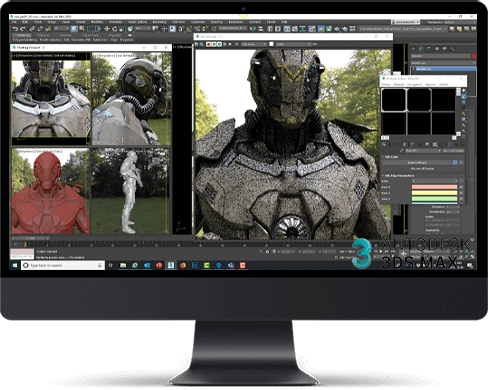488x390 pixels.
Task: Open the Graph Editors menu
Action: [x=137, y=22]
